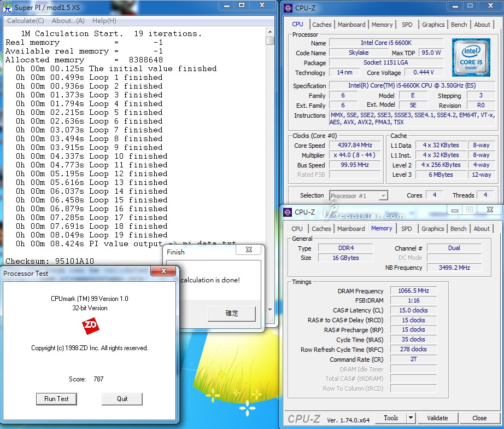Switch to Memory tab in top CPU-Z window
The image size is (504, 429).
coord(382,25)
